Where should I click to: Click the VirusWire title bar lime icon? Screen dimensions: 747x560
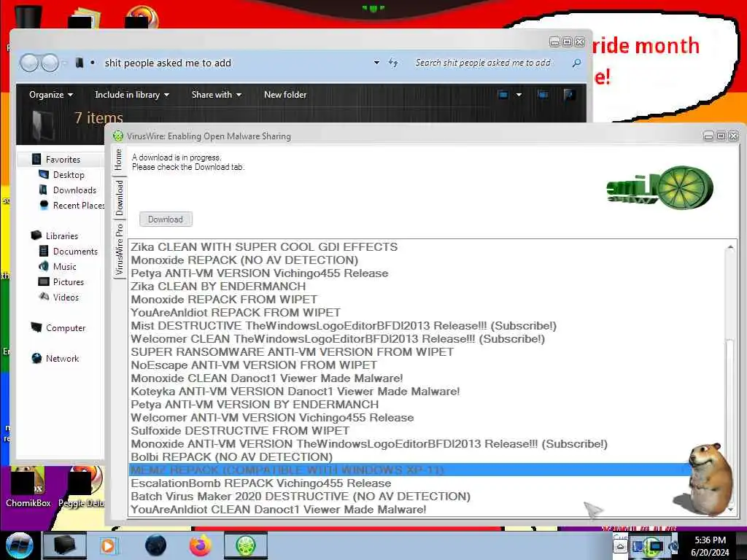tap(117, 136)
